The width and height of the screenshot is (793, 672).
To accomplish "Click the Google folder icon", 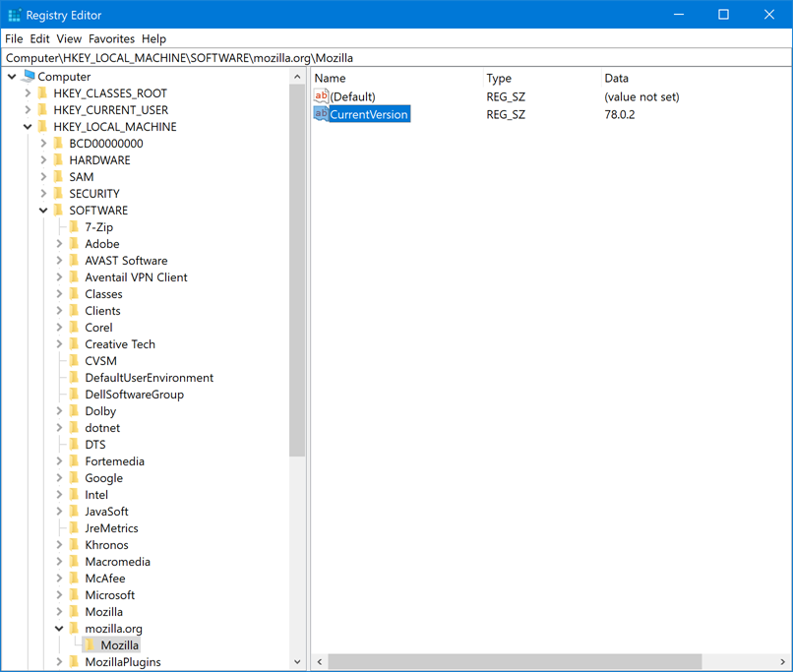I will [73, 477].
